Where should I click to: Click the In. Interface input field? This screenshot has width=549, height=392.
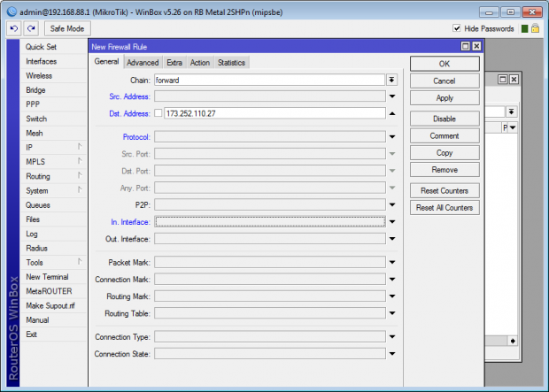tap(270, 221)
